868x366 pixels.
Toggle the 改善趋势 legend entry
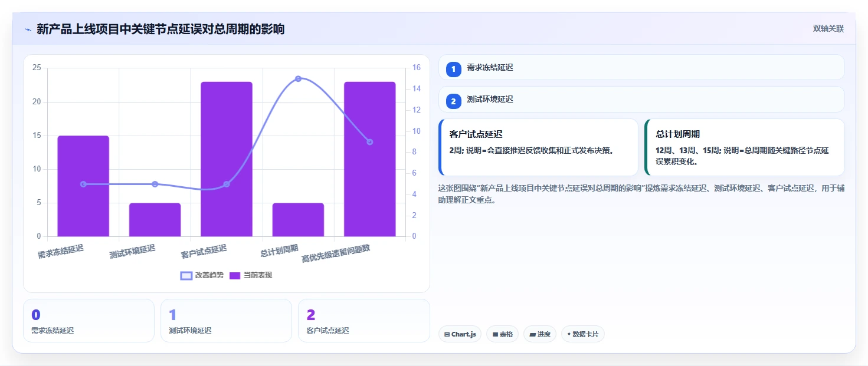[x=202, y=275]
